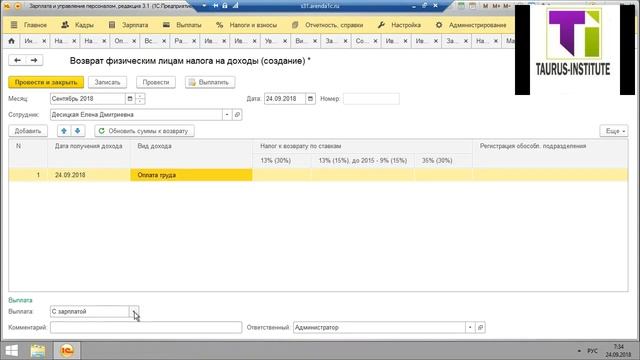
Task: Expand the Выплата dropdown С зарплатой
Action: pos(134,311)
